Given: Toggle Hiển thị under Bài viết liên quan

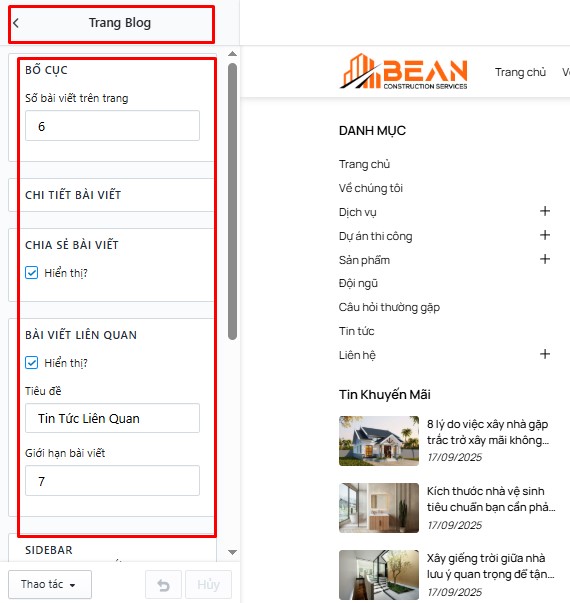Looking at the screenshot, I should [x=32, y=363].
